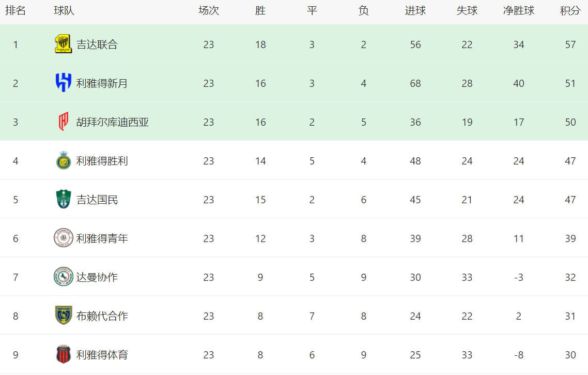588x375 pixels.
Task: Open the 利雅得胜利 team page link
Action: [x=102, y=161]
